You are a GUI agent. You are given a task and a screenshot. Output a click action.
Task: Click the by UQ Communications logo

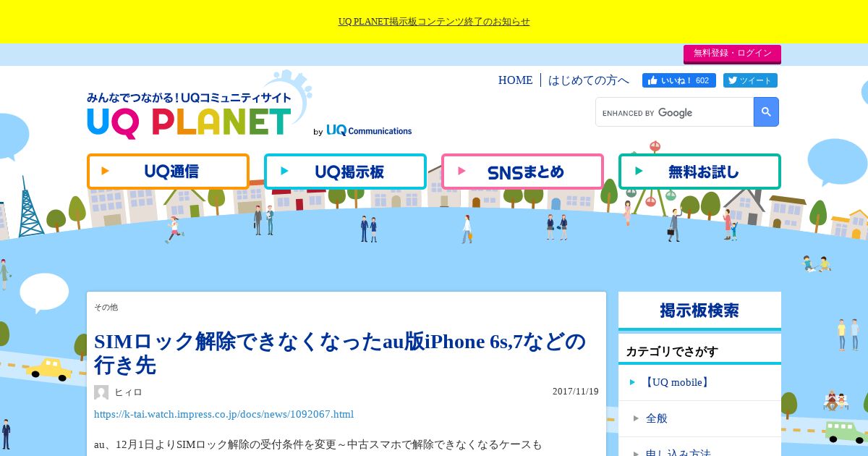[x=362, y=130]
